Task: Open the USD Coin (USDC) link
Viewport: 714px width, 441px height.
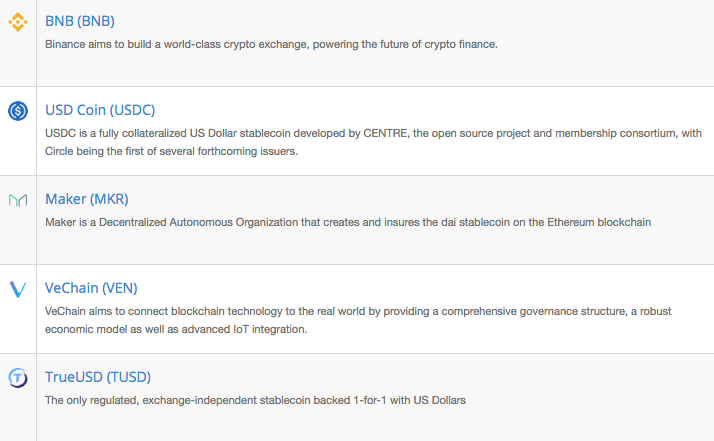Action: tap(100, 110)
